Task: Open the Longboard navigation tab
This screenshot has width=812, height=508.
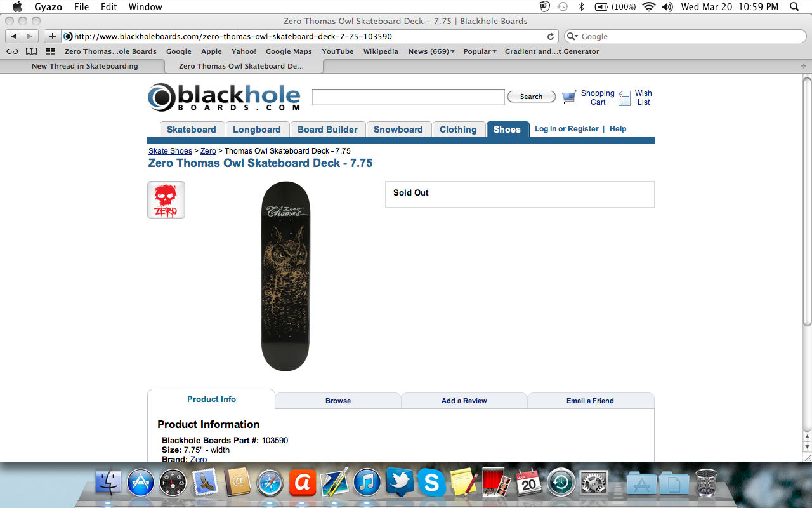Action: click(257, 130)
